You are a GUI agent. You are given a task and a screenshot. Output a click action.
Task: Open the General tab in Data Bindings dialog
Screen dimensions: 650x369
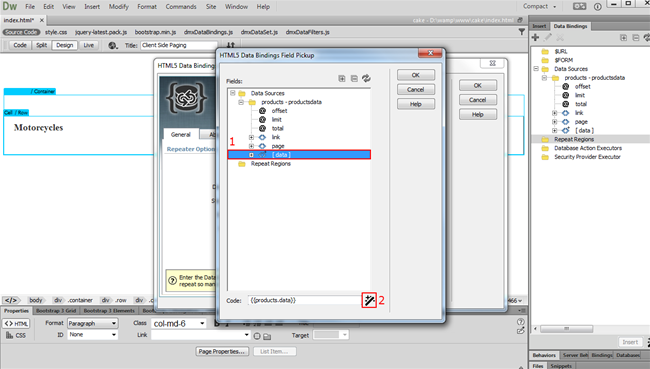(181, 134)
